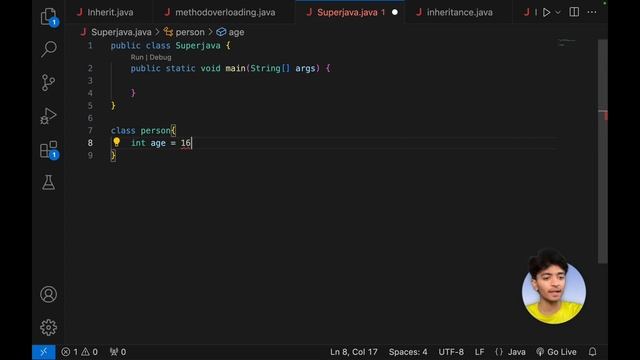Change indentation Spaces: 4
Image resolution: width=640 pixels, height=360 pixels.
point(408,352)
